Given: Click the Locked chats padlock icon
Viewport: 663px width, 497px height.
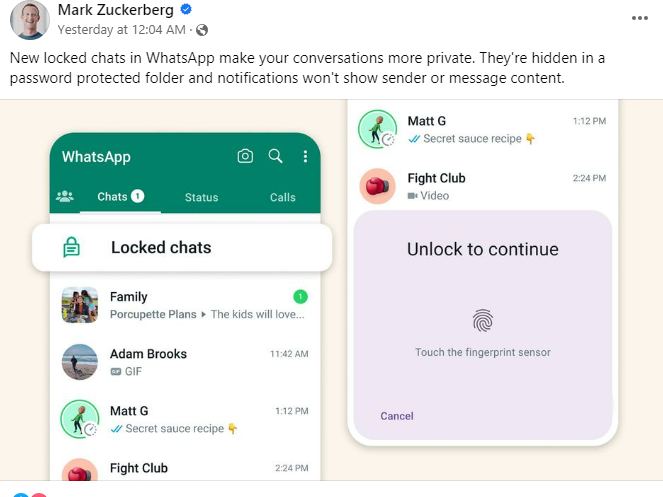Looking at the screenshot, I should coord(71,247).
